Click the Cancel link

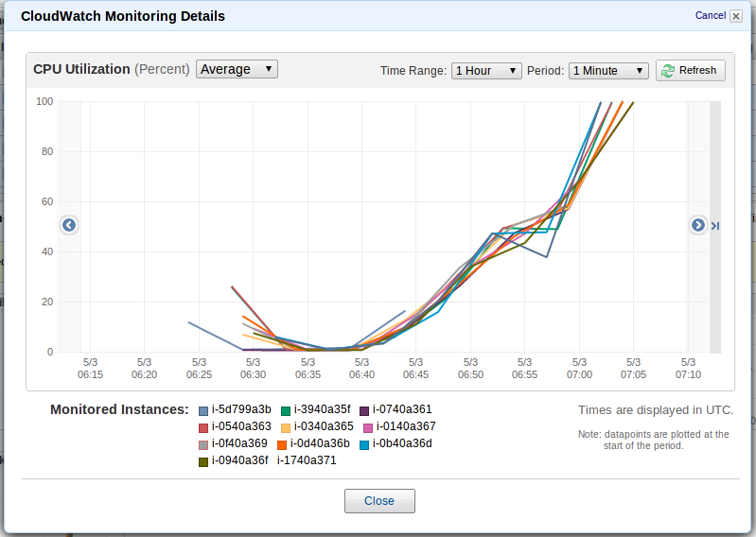(711, 15)
